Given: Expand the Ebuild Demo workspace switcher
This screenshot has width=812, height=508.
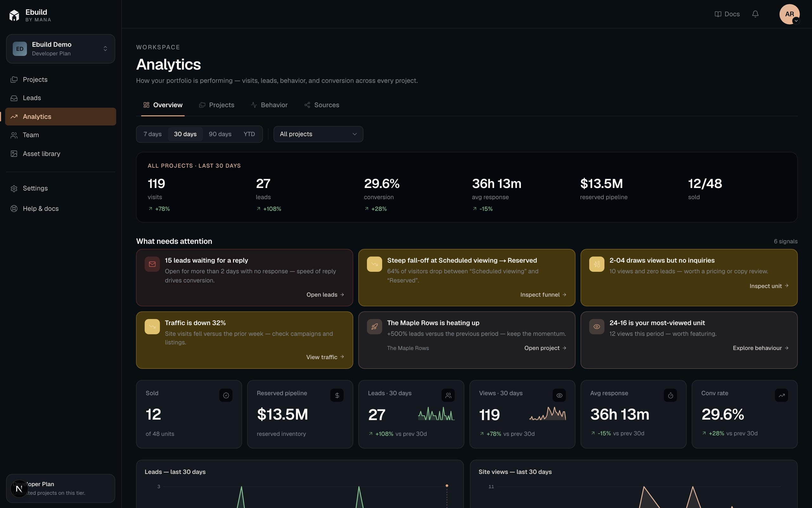Looking at the screenshot, I should coord(60,49).
